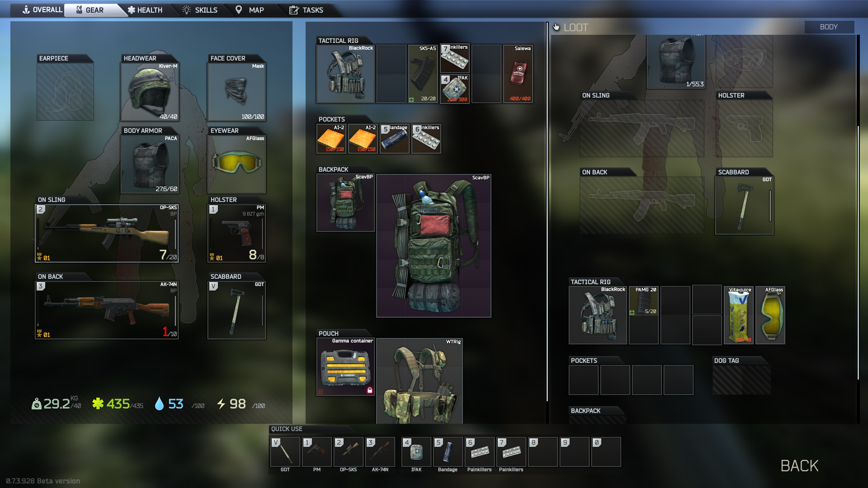
Task: Select the BlackRock rig in player tactical rig
Action: (x=345, y=74)
